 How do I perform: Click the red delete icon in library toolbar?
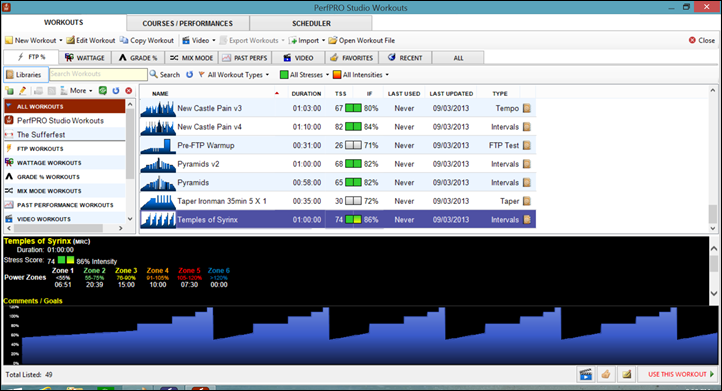tap(129, 91)
